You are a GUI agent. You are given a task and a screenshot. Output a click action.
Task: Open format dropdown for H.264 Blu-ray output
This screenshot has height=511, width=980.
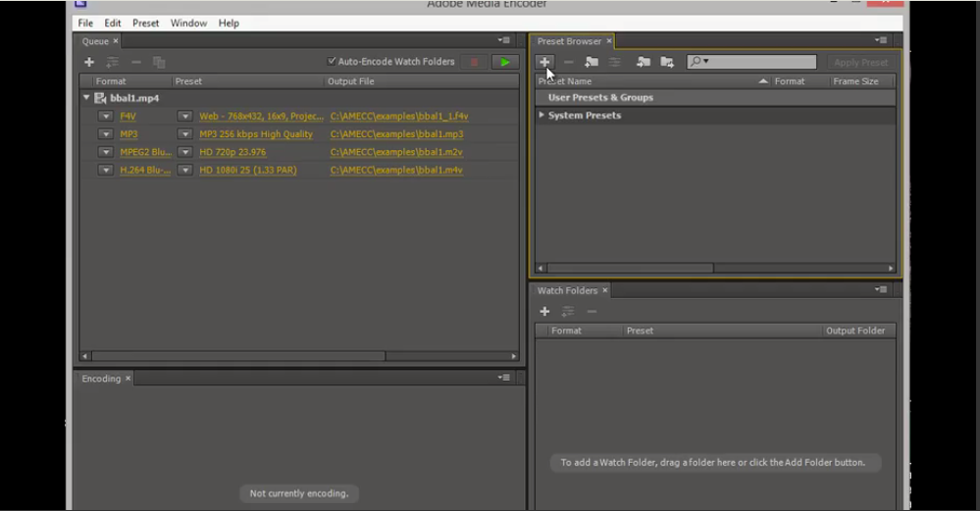point(106,170)
